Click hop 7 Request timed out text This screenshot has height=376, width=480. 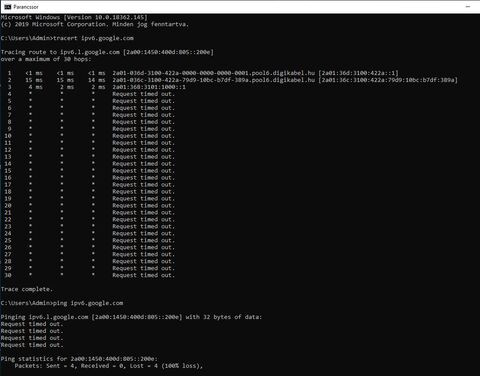click(x=143, y=115)
